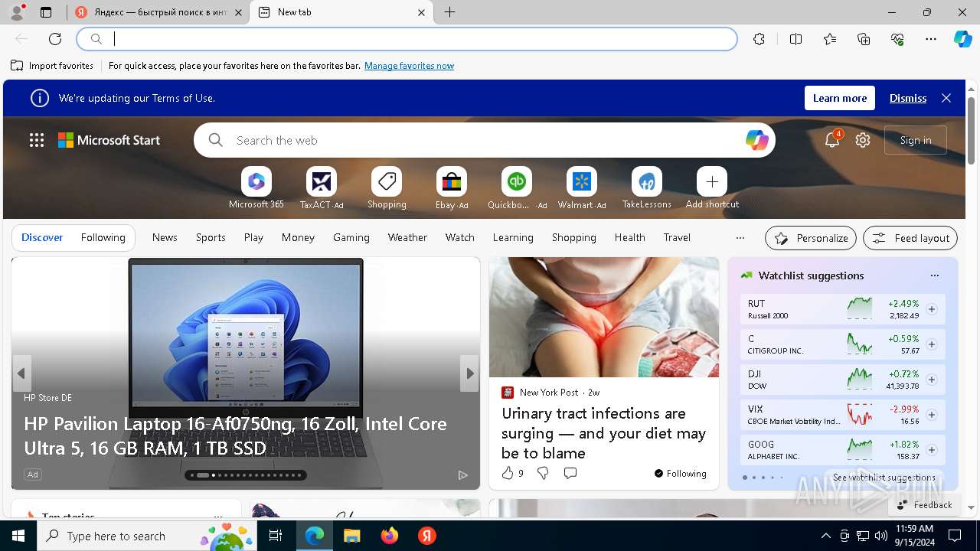The width and height of the screenshot is (980, 551).
Task: Open TakeLessons shortcut
Action: pyautogui.click(x=647, y=187)
